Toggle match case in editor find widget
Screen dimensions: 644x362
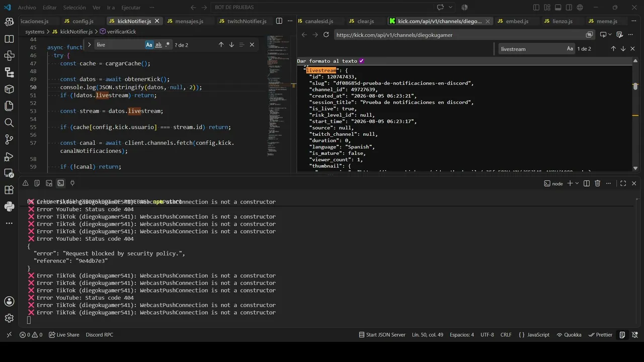[149, 45]
